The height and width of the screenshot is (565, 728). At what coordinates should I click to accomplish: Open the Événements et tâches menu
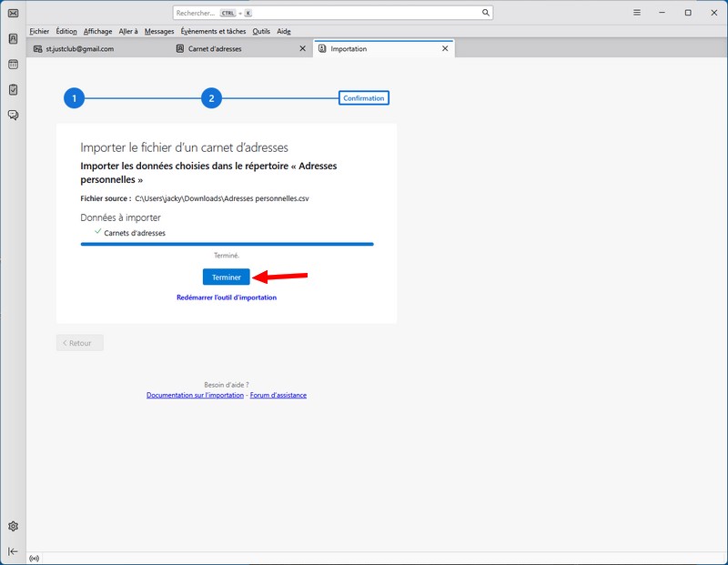[213, 31]
